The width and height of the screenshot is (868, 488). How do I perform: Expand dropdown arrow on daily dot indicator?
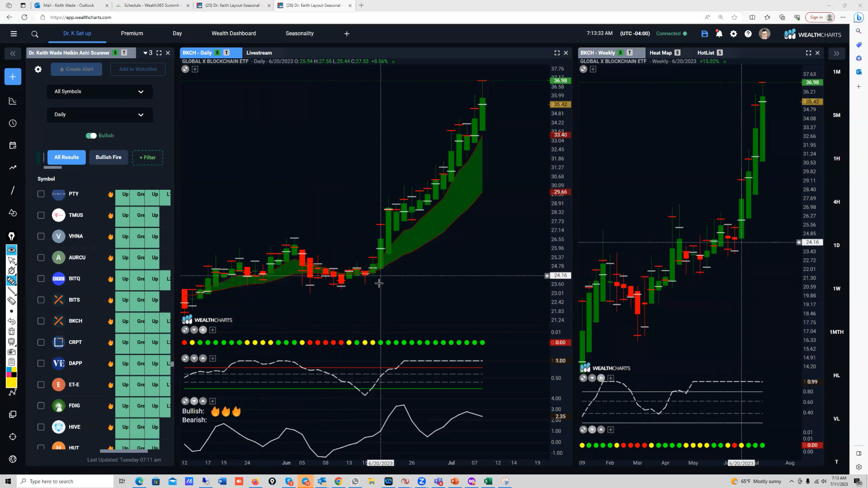(194, 330)
